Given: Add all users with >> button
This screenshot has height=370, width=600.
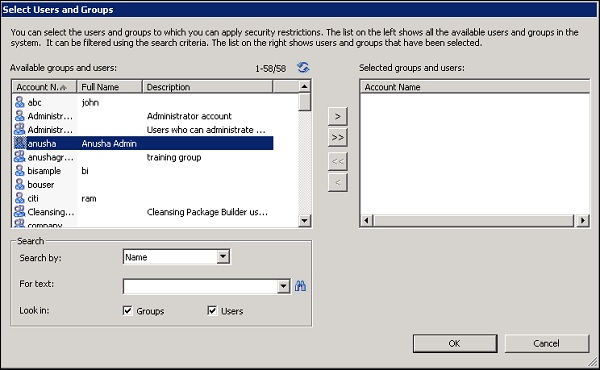Looking at the screenshot, I should pos(338,138).
